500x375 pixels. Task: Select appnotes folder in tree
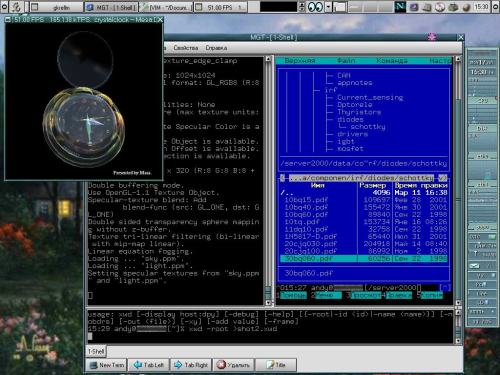coord(355,83)
